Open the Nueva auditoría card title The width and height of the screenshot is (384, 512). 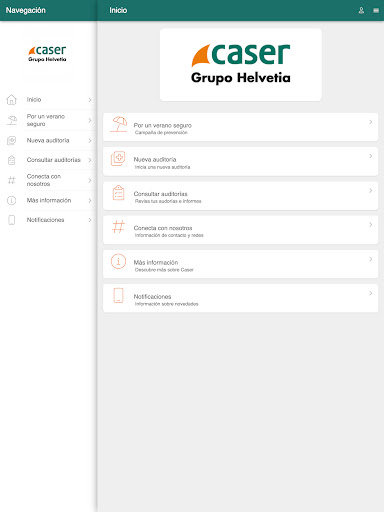155,159
